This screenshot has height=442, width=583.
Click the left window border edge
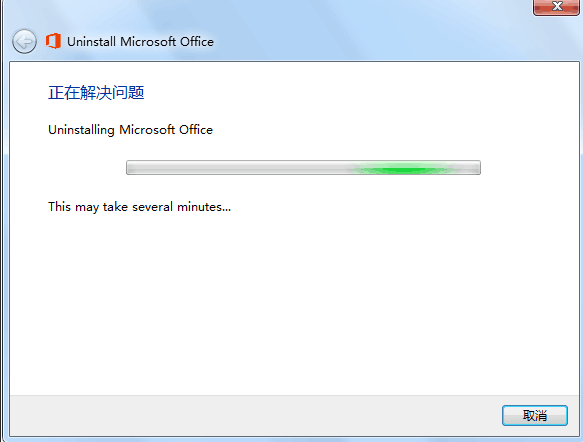coord(2,223)
